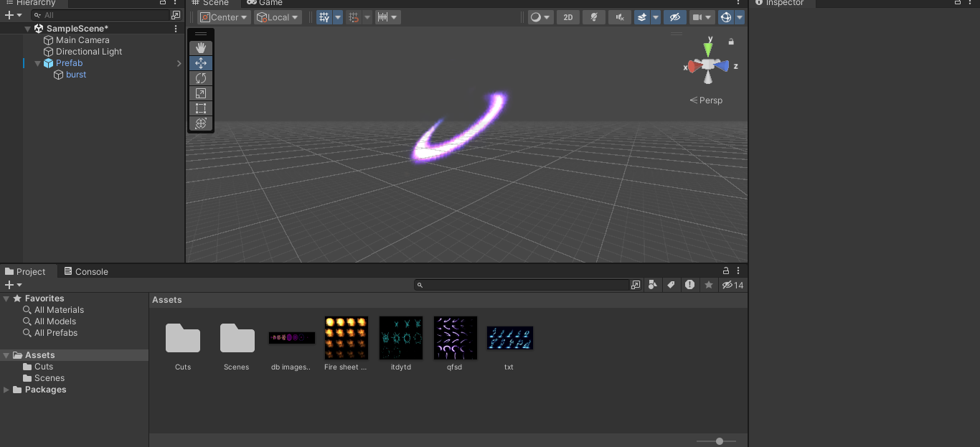980x447 pixels.
Task: Select the Rotate tool
Action: (201, 78)
